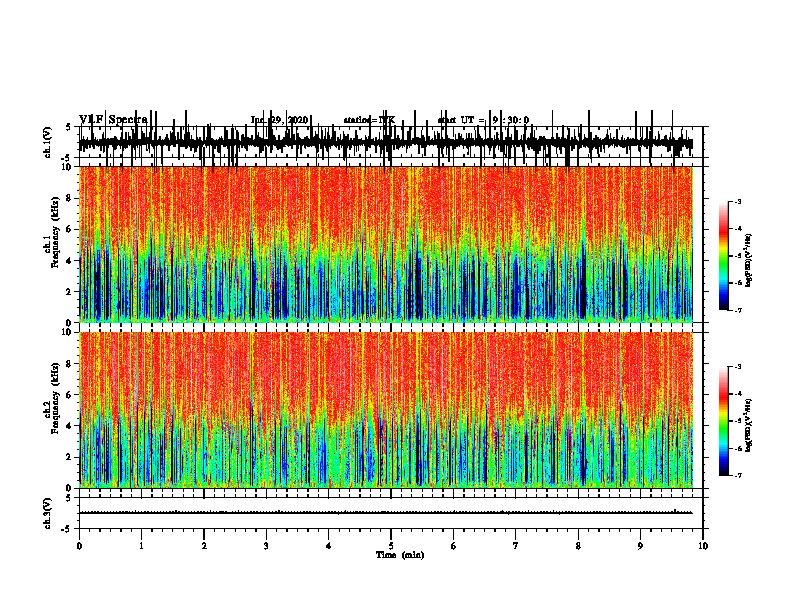This screenshot has width=792, height=612.
Task: Click the "VLF Spectra" plot title
Action: pos(113,120)
